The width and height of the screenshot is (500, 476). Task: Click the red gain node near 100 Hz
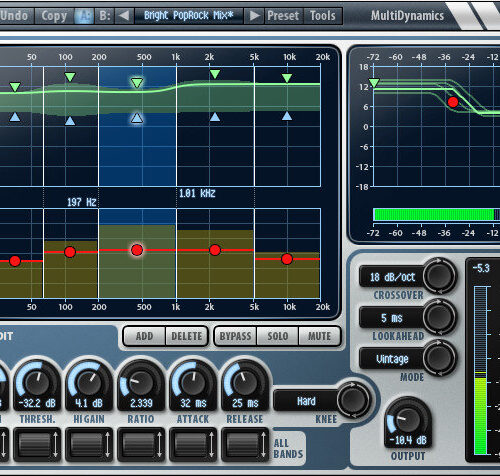70,252
